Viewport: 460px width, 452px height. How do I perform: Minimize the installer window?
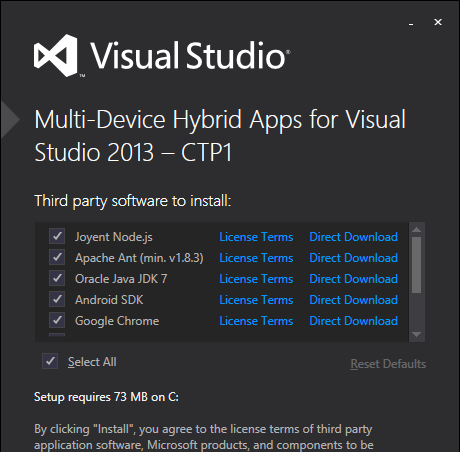[411, 23]
